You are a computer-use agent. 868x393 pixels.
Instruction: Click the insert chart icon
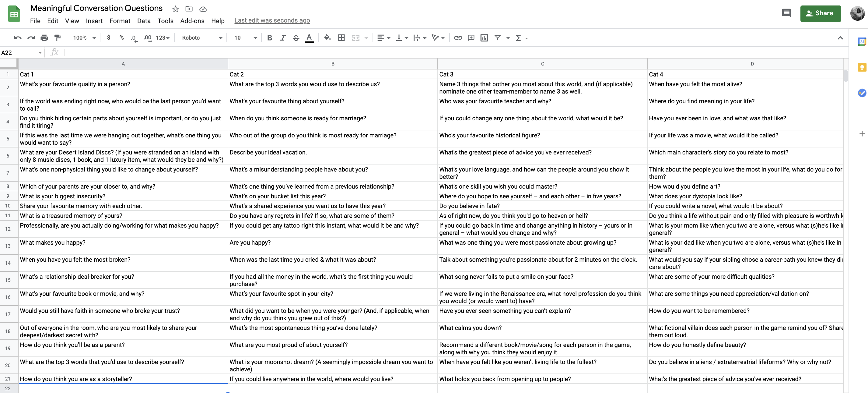(484, 38)
